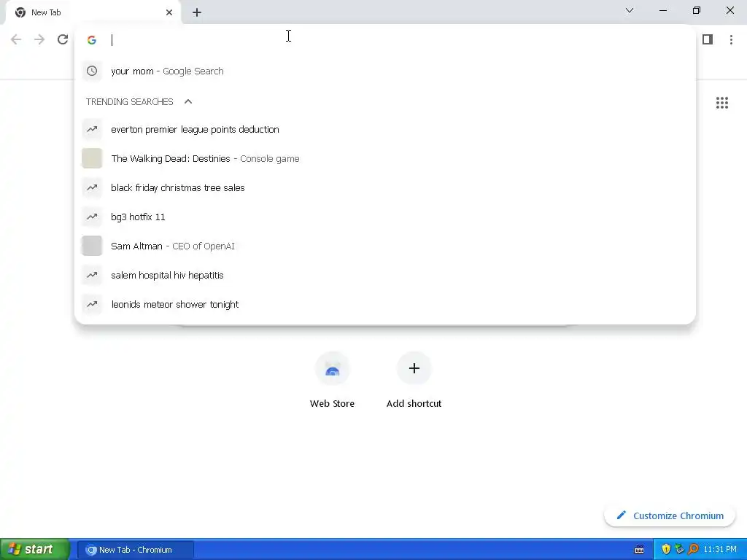Close the New Tab tab
Viewport: 747px width, 560px height.
[x=169, y=12]
